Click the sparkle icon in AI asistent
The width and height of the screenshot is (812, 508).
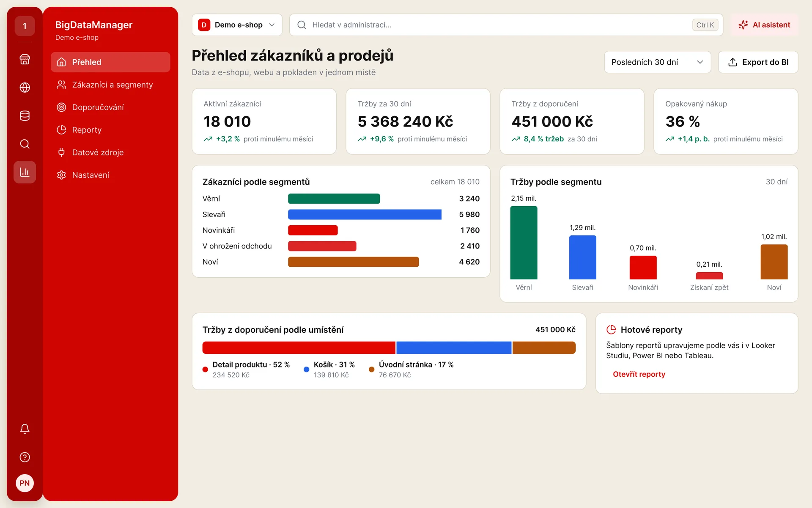[x=743, y=25]
